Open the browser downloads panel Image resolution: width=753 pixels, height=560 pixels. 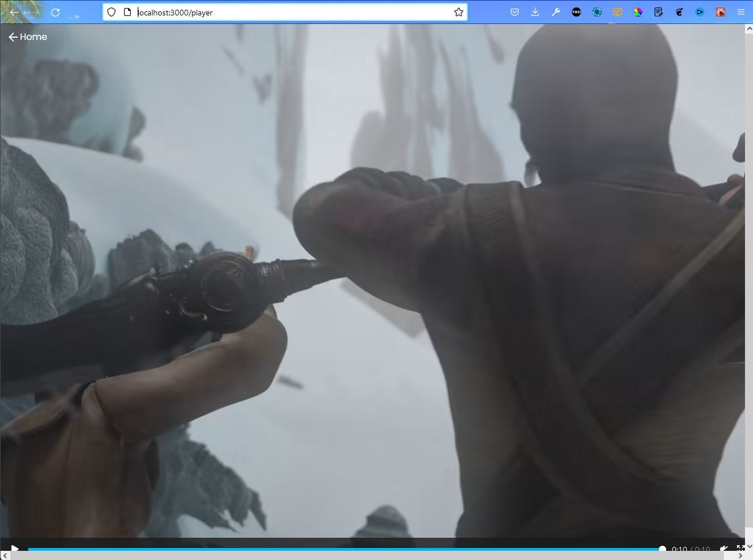(535, 12)
